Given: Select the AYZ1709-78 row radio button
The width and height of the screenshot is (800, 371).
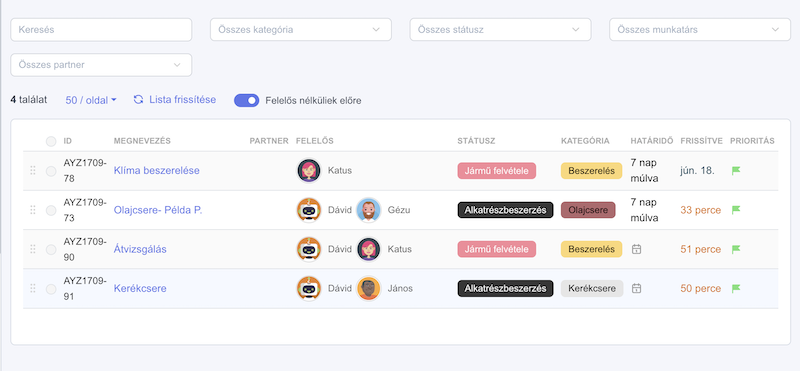Looking at the screenshot, I should pos(51,171).
